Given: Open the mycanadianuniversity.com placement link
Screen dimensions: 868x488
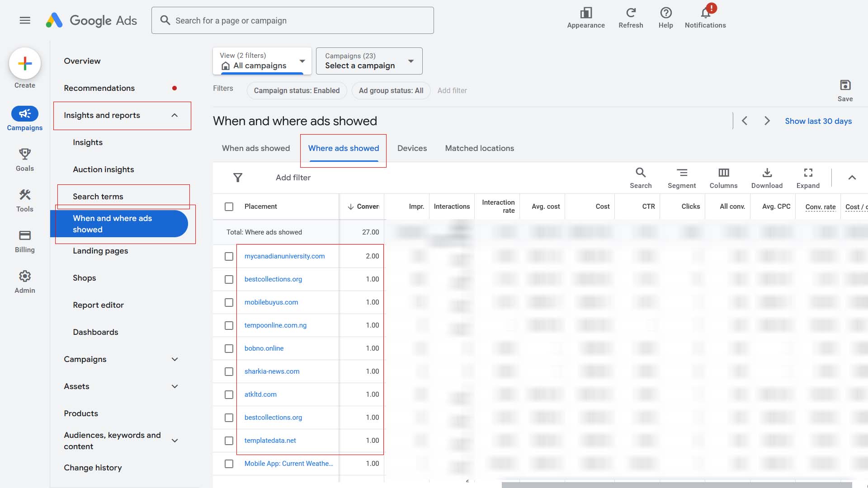Looking at the screenshot, I should point(284,256).
